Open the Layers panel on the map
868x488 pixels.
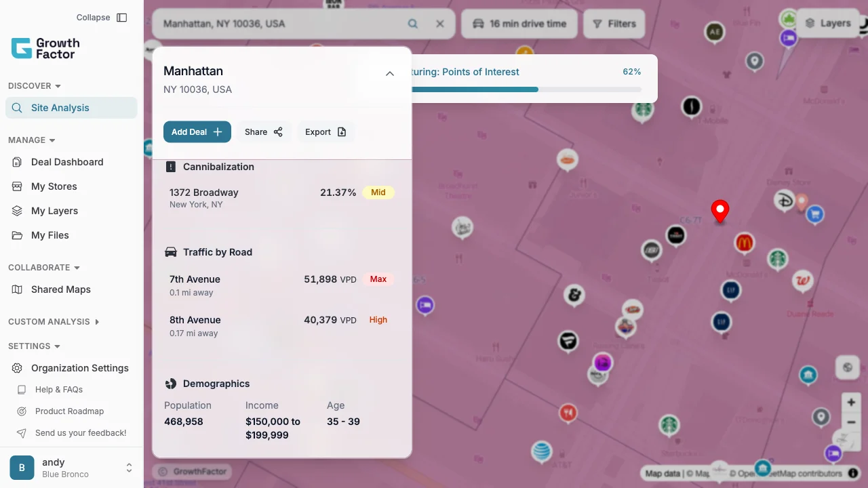point(829,22)
